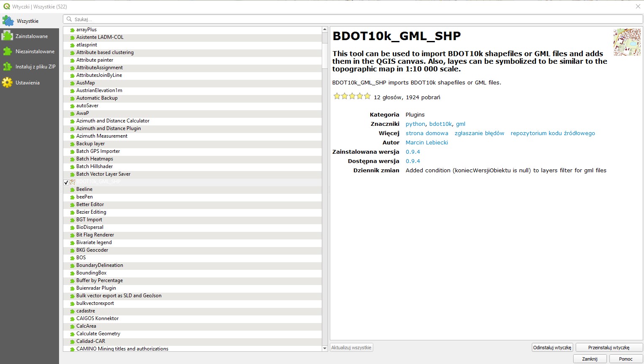Click the puzzle icon beside Bezier Editing
The image size is (644, 364).
coord(72,212)
